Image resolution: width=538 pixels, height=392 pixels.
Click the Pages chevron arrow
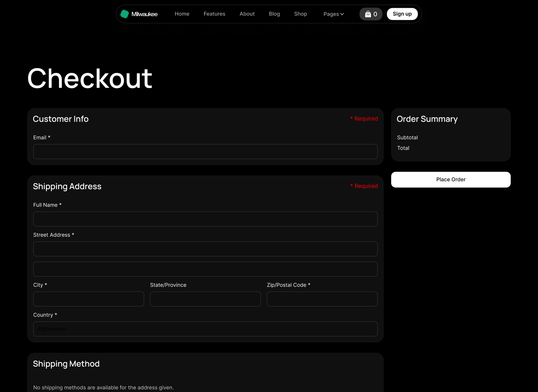(x=342, y=14)
